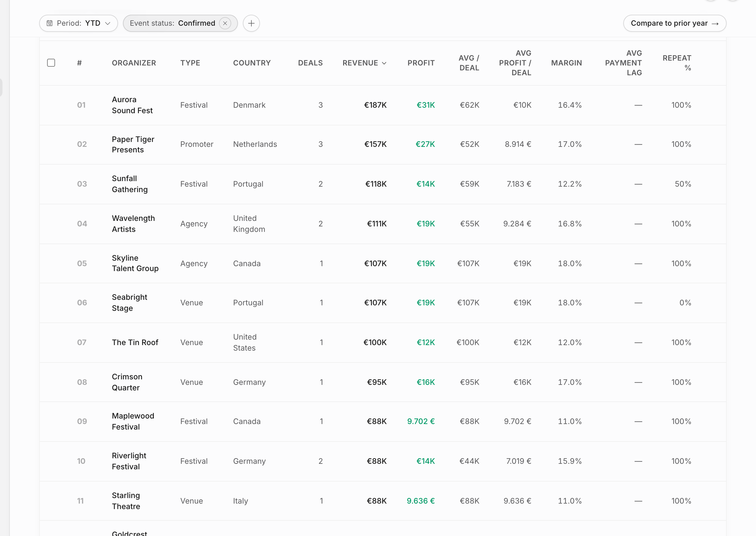The width and height of the screenshot is (756, 536).
Task: Select Seabright Stage organizer
Action: point(129,303)
